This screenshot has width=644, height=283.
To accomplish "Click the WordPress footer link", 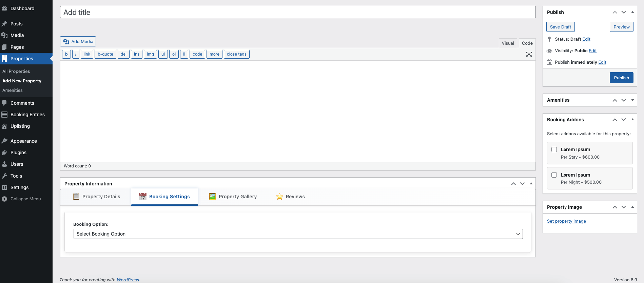I will point(128,280).
